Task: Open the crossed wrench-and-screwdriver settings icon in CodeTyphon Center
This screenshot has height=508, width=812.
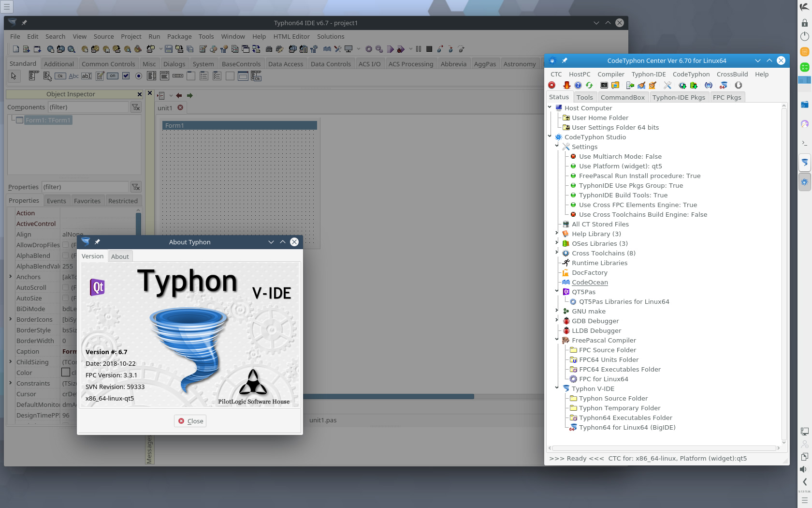Action: [x=667, y=85]
